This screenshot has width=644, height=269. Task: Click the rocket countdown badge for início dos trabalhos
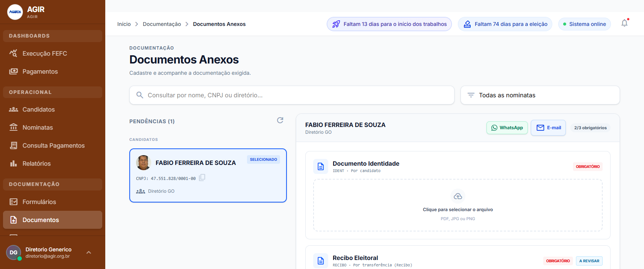pyautogui.click(x=389, y=24)
